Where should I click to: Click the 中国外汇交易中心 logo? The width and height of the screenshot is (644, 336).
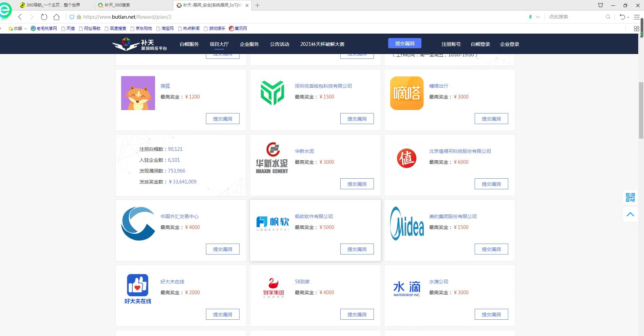[138, 224]
